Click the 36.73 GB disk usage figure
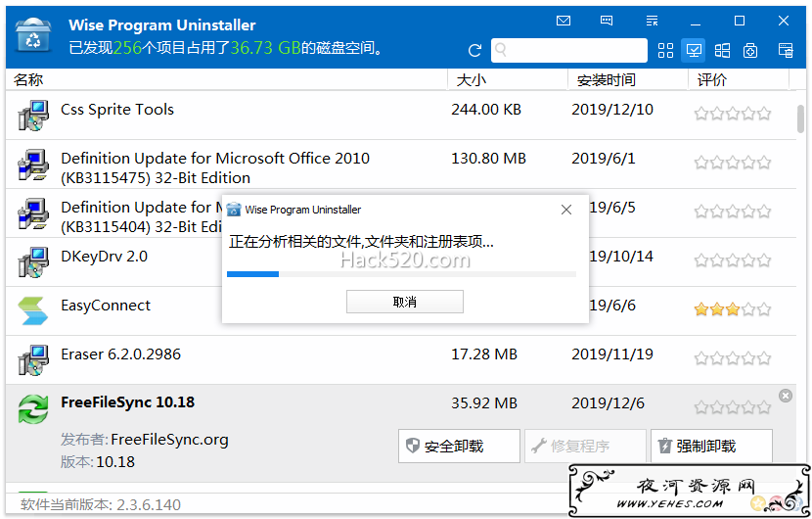This screenshot has width=812, height=519. tap(266, 48)
